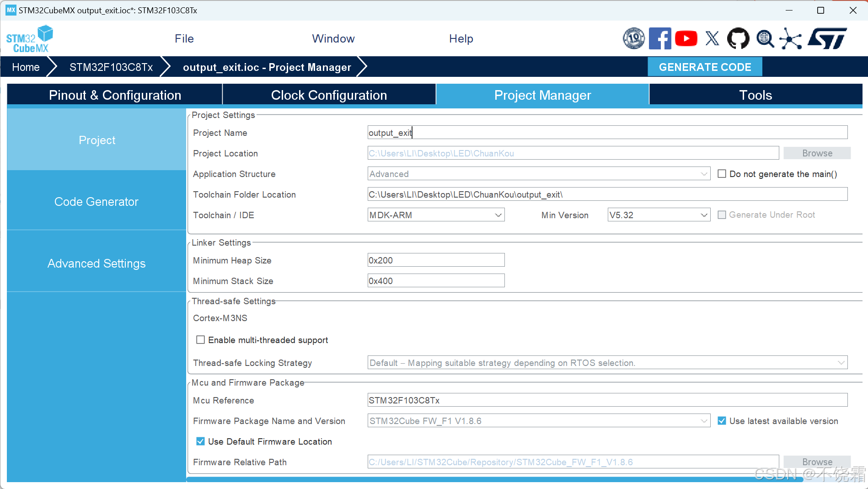Screen dimensions: 868x489
Task: Open Thread-safe Locking Strategy dropdown
Action: [x=607, y=363]
